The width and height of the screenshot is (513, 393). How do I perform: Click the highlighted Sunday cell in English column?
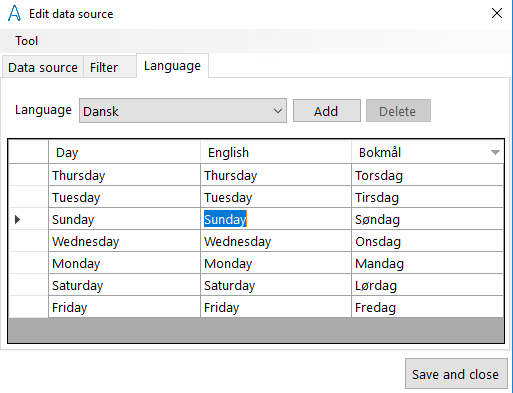click(x=276, y=219)
